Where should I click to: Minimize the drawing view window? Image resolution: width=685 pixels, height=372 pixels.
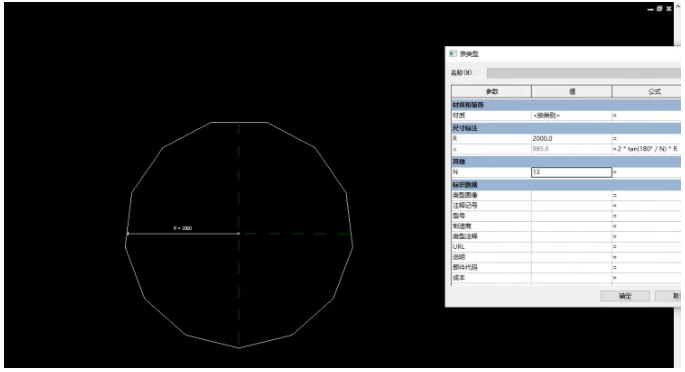point(650,9)
